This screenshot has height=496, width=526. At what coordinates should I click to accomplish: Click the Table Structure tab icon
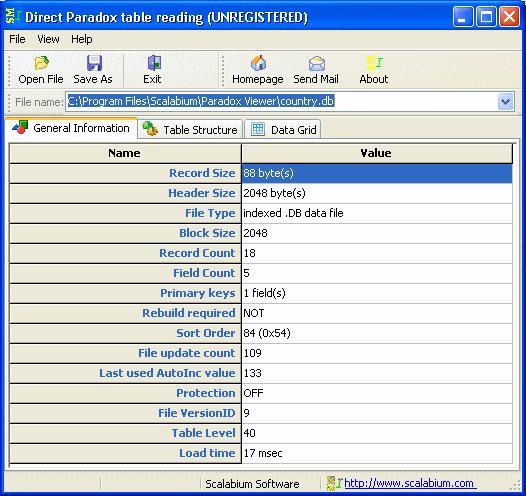[x=150, y=129]
